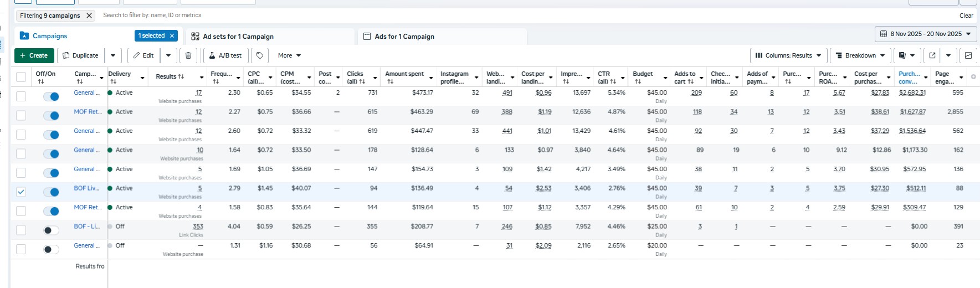
Task: Toggle off the BOF Liv... campaign switch
Action: click(x=51, y=192)
